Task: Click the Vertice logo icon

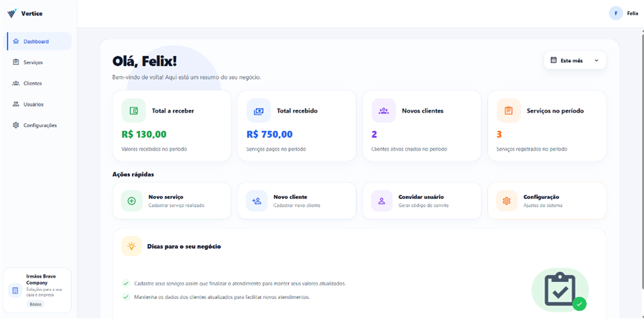Action: [x=12, y=13]
